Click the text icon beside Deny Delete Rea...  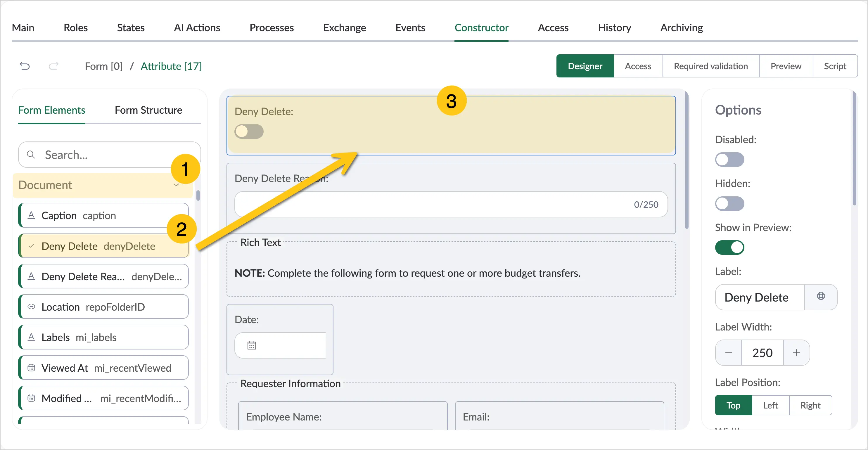[31, 276]
